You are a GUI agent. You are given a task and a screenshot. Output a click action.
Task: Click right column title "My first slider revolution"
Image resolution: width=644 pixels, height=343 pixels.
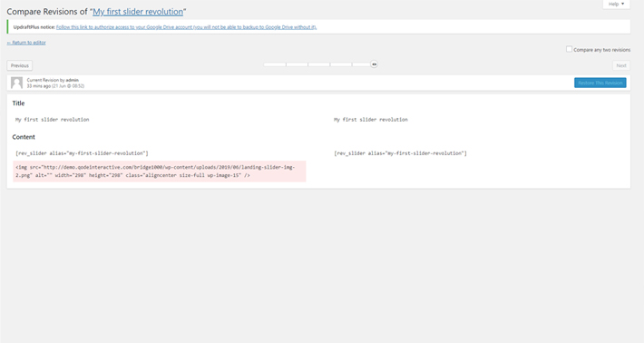click(x=370, y=120)
